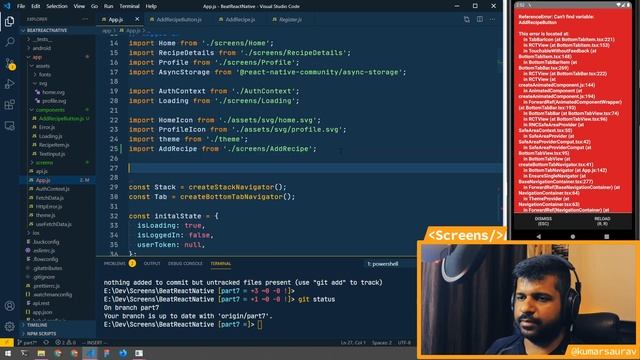Switch to DEBUG CONSOLE panel tab
The width and height of the screenshot is (640, 360).
tap(185, 264)
